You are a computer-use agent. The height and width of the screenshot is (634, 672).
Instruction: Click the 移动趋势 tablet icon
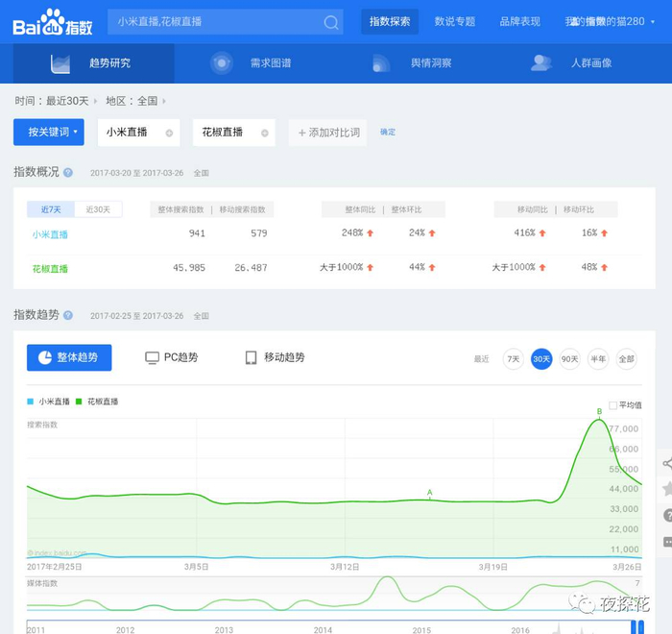coord(252,357)
